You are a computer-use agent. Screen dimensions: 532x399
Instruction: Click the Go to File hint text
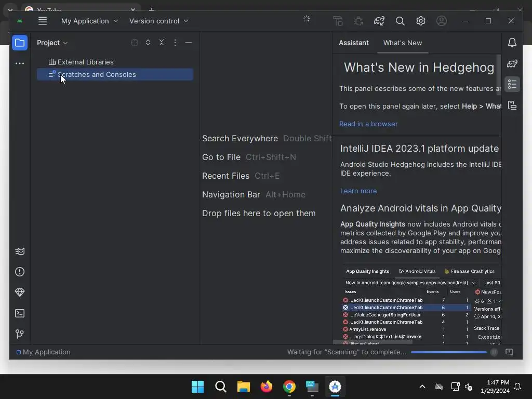[221, 157]
